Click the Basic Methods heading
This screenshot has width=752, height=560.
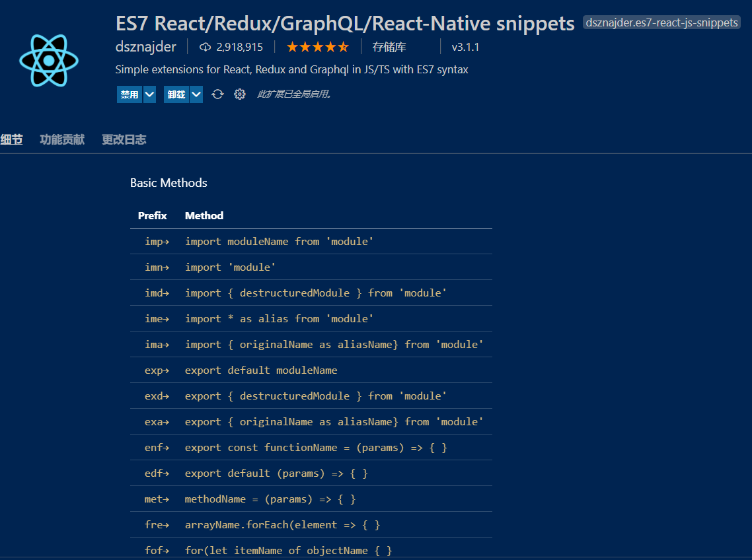pos(169,183)
